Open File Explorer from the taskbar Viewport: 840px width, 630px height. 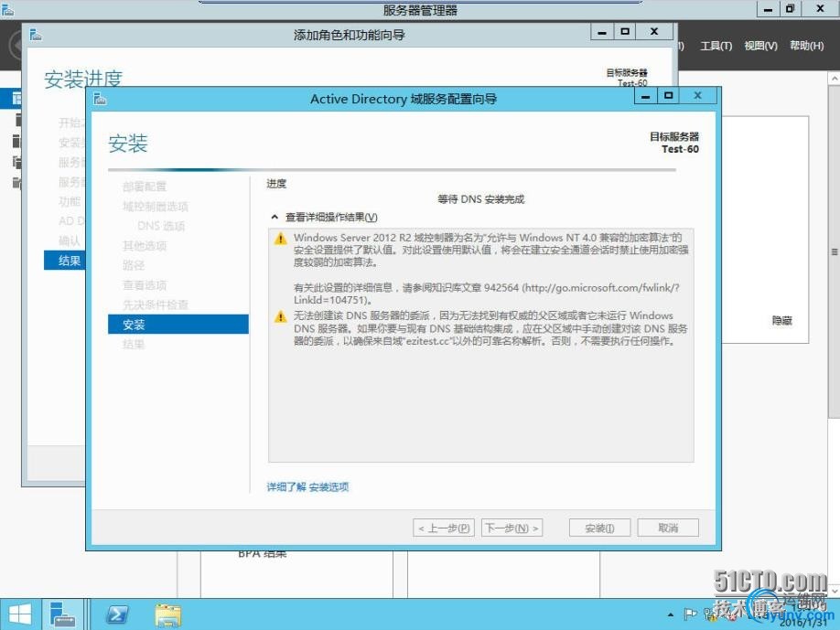[168, 615]
